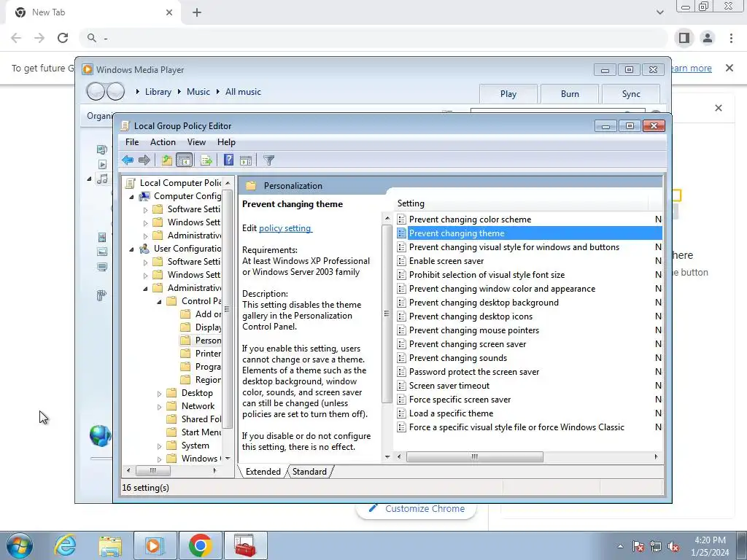Image resolution: width=747 pixels, height=560 pixels.
Task: Switch to Chrome from the taskbar
Action: pos(201,545)
